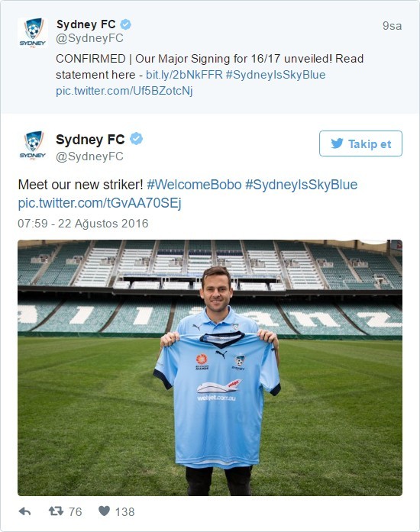The image size is (420, 532).
Task: Click the verified badge in the main tweet header
Action: pyautogui.click(x=137, y=139)
